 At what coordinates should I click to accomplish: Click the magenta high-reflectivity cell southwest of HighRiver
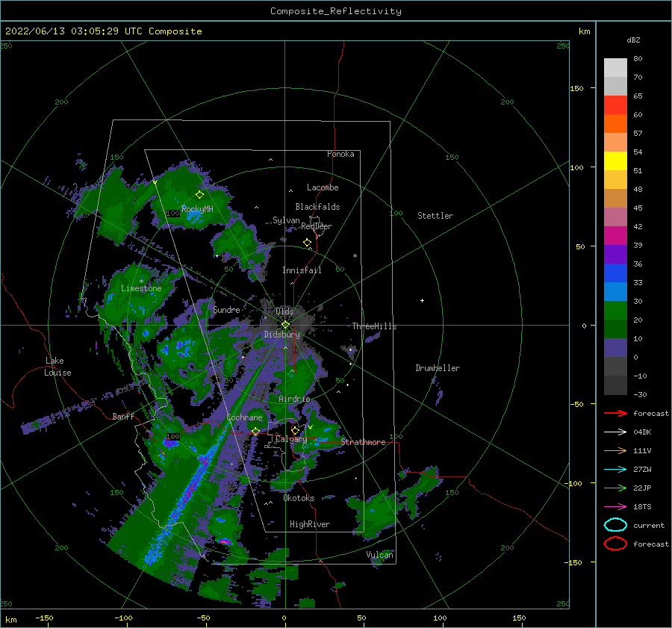224,541
